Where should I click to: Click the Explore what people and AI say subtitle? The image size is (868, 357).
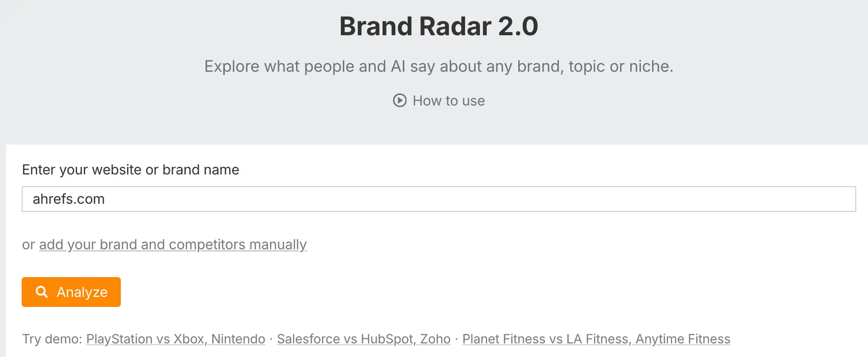(439, 66)
